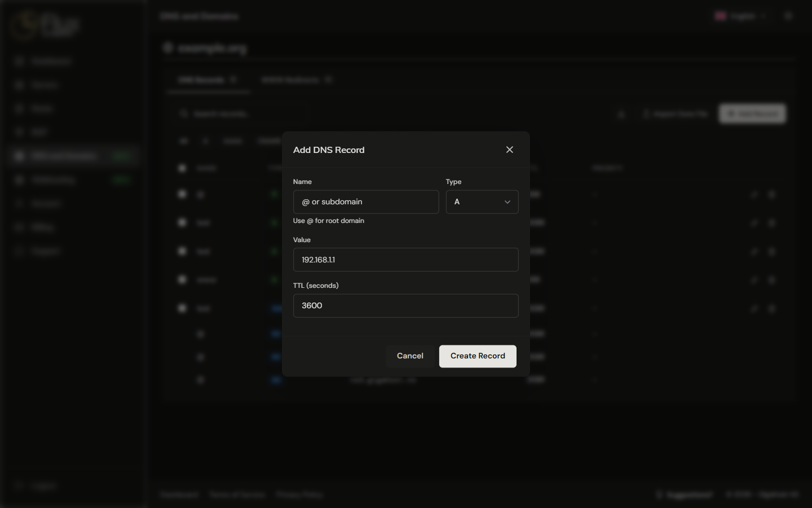Click the Name input field
812x508 pixels.
[366, 202]
